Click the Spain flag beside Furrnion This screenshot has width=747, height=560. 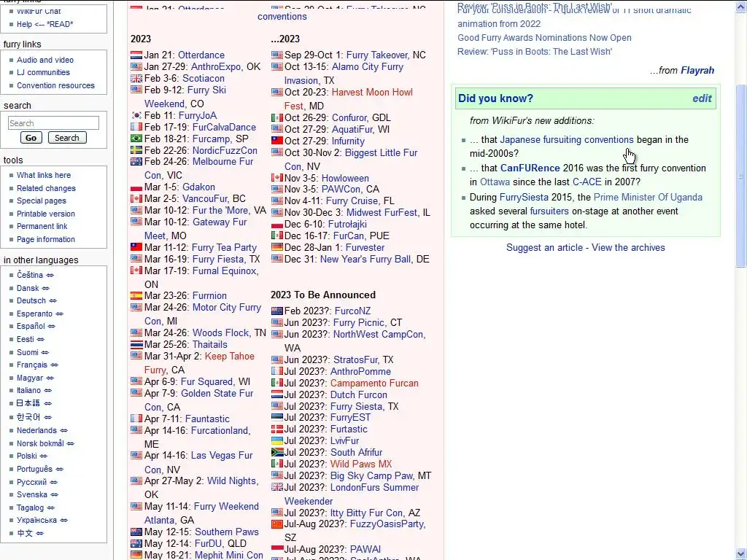click(x=136, y=296)
